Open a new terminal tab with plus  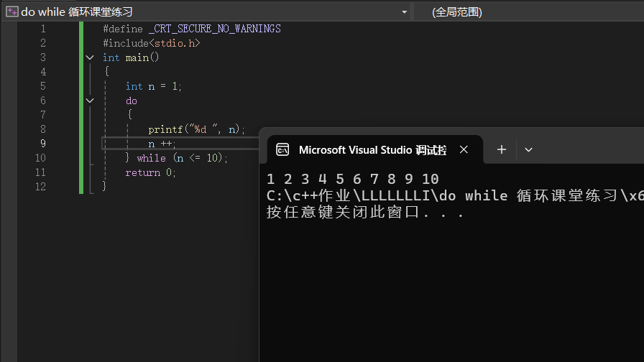[501, 150]
